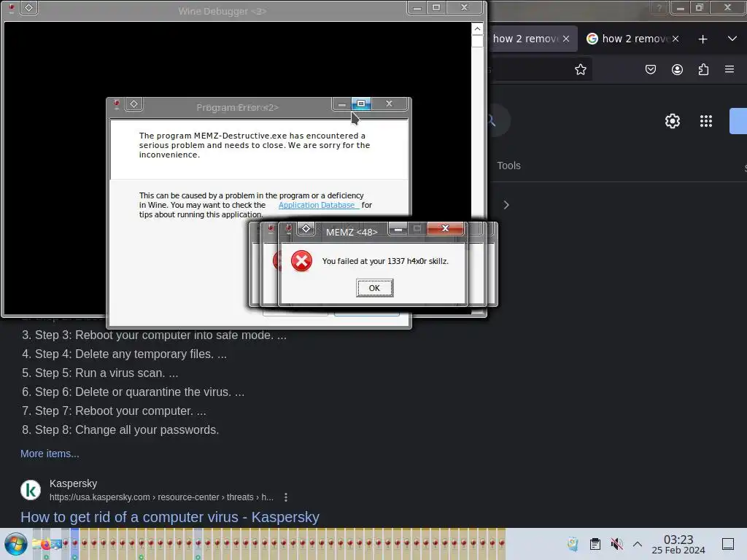The height and width of the screenshot is (560, 747).
Task: Open 'How to get rid of a computer virus - Kaspersky'
Action: [169, 517]
